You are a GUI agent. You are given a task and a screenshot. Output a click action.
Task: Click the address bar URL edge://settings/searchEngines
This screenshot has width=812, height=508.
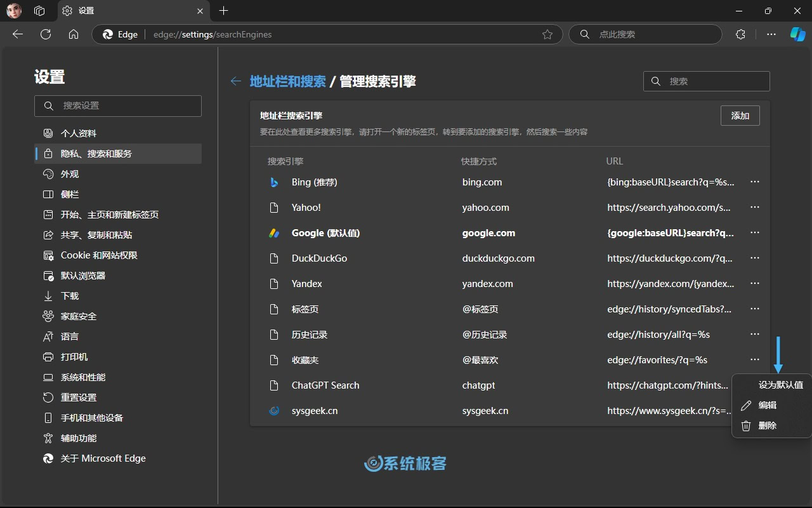tap(213, 34)
